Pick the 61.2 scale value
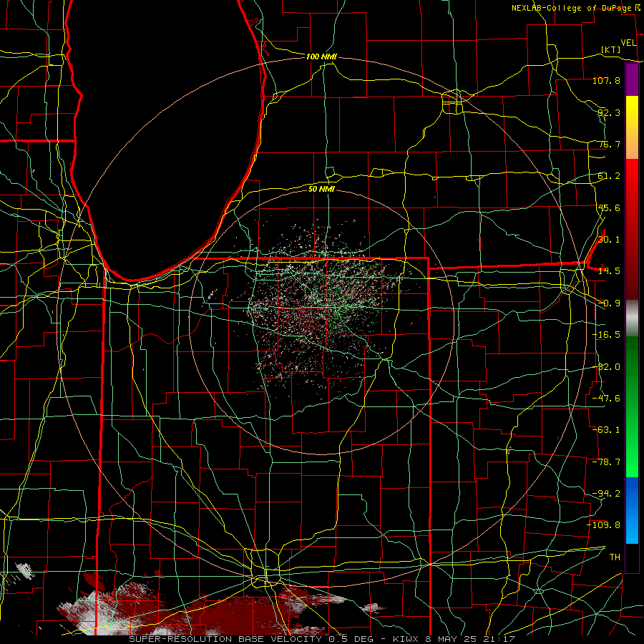The width and height of the screenshot is (644, 644). point(609,176)
